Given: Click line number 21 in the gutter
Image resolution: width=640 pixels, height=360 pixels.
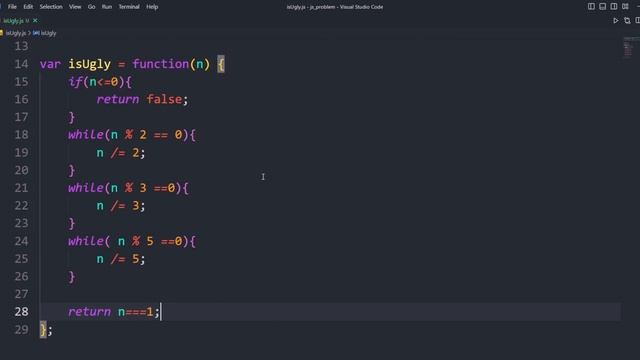Looking at the screenshot, I should (x=21, y=188).
